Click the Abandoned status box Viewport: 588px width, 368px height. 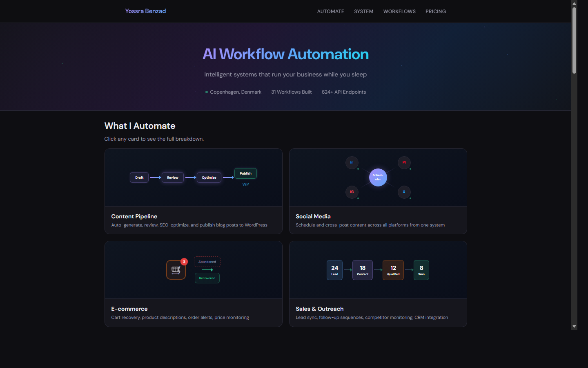tap(207, 262)
